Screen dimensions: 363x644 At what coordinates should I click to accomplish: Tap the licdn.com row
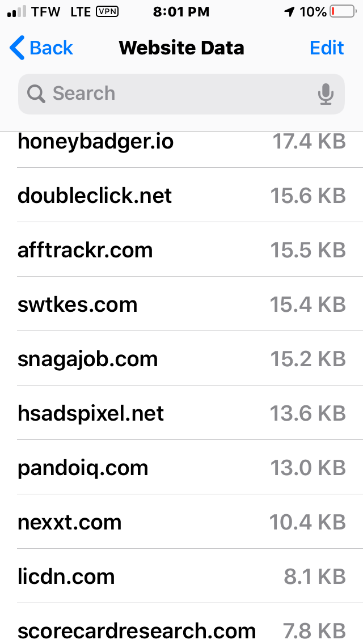click(181, 576)
